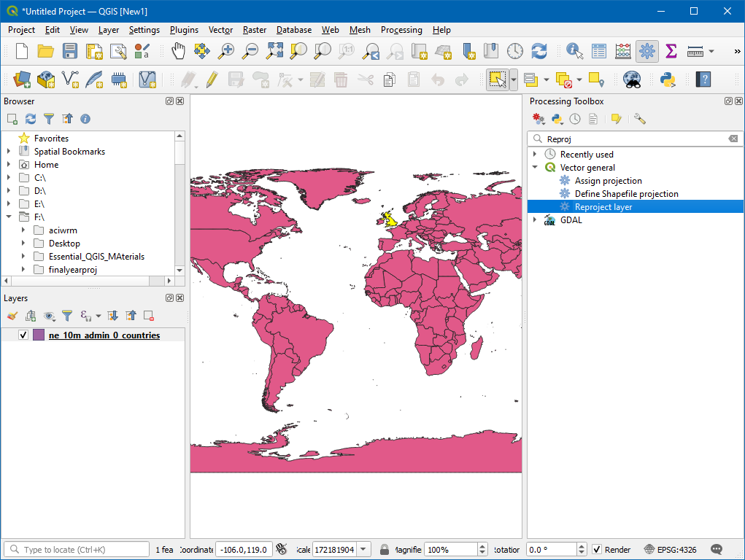Collapse the F:\ drive tree
This screenshot has width=745, height=560.
[x=9, y=217]
